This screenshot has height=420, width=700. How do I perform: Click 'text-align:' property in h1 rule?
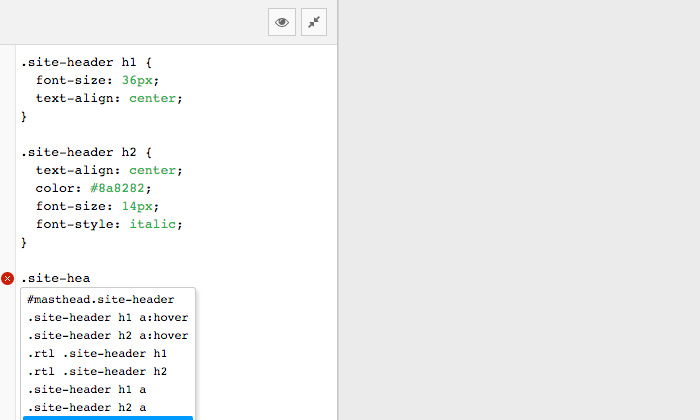78,98
